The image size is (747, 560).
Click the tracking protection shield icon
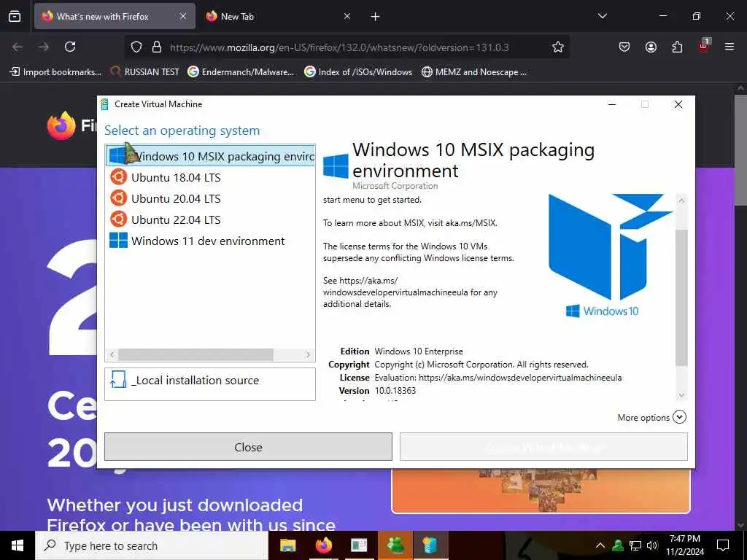(x=136, y=47)
